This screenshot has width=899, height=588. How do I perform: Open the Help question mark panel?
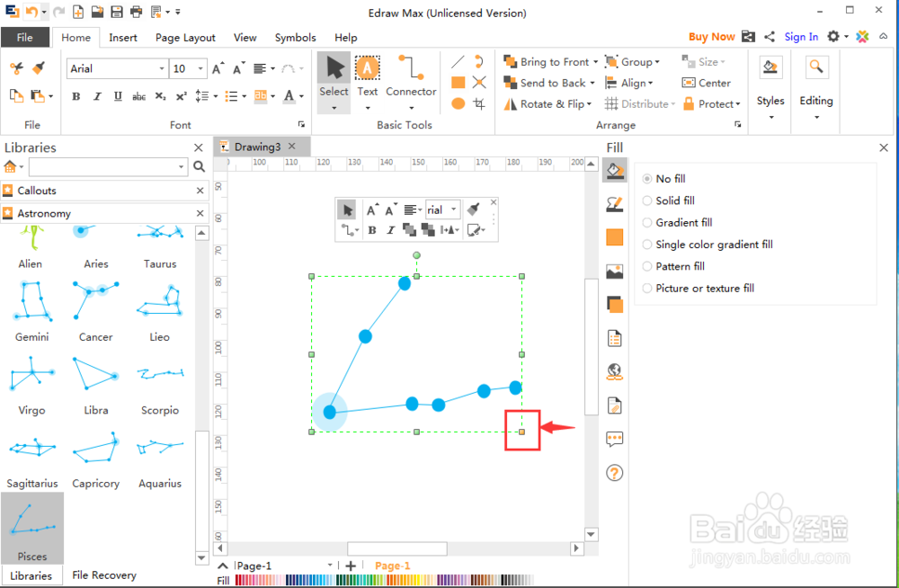pyautogui.click(x=615, y=473)
